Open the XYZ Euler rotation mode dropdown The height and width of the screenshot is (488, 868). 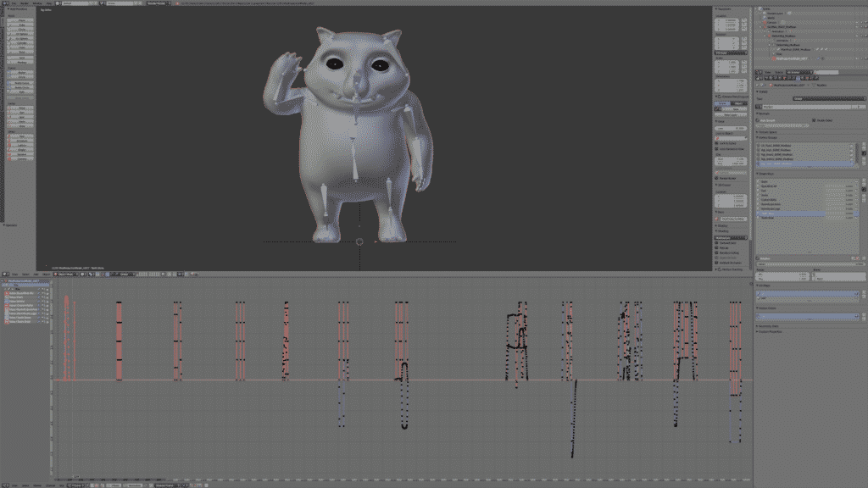731,53
